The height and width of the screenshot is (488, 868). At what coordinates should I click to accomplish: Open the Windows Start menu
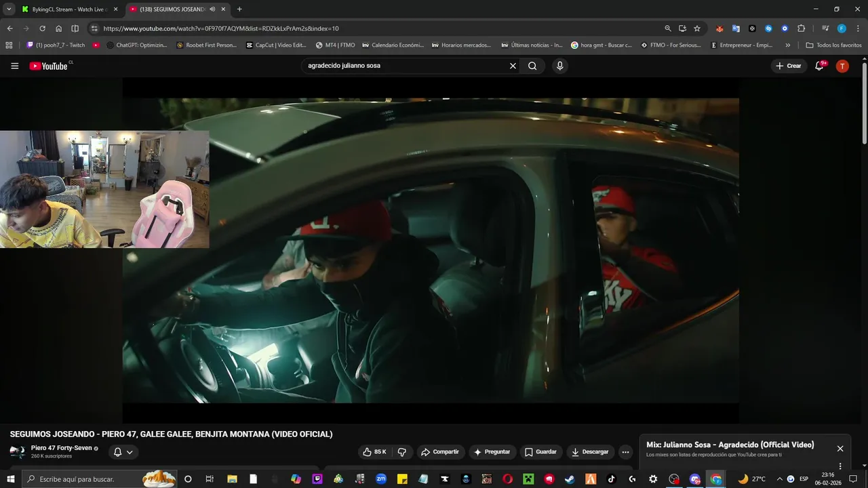10,479
